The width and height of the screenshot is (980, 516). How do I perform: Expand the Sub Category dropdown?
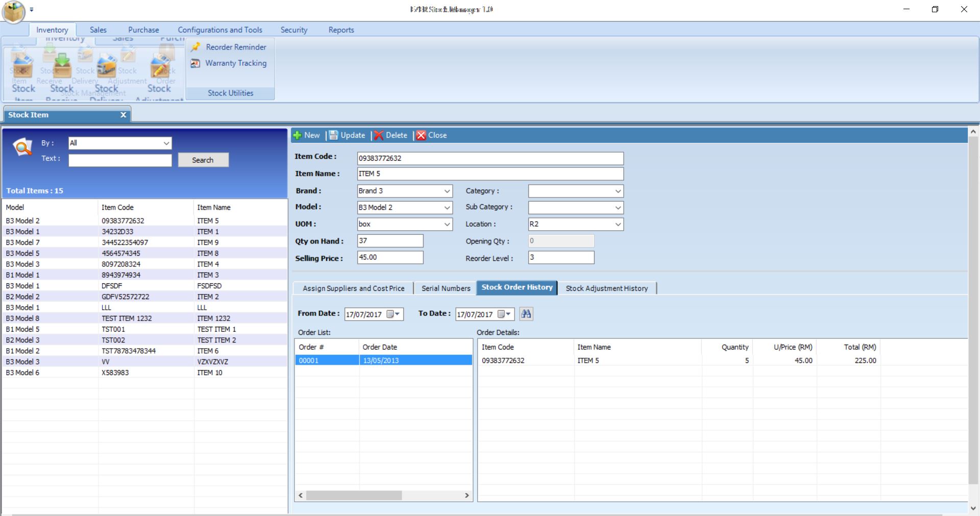(618, 208)
